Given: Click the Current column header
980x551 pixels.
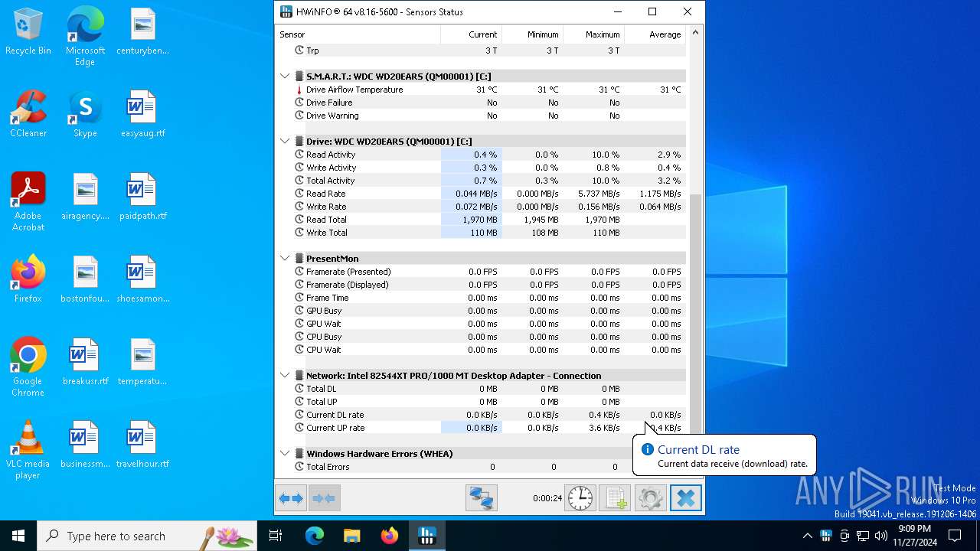Looking at the screenshot, I should [x=471, y=34].
